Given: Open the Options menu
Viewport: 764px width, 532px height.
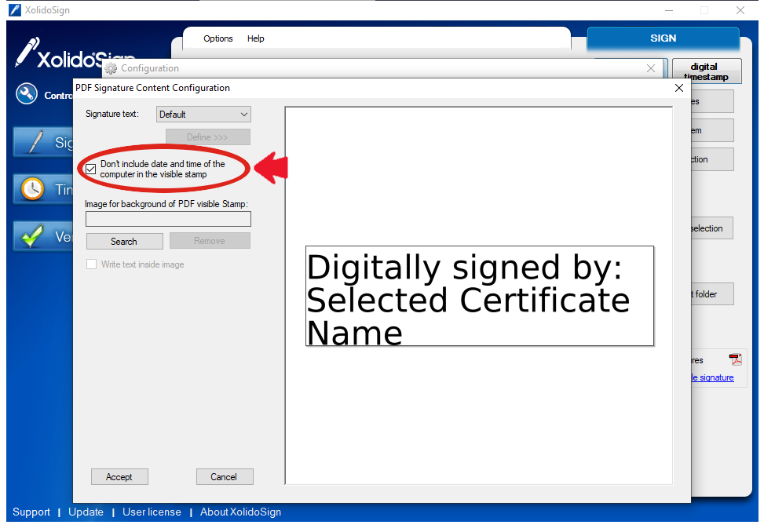Looking at the screenshot, I should (x=218, y=38).
